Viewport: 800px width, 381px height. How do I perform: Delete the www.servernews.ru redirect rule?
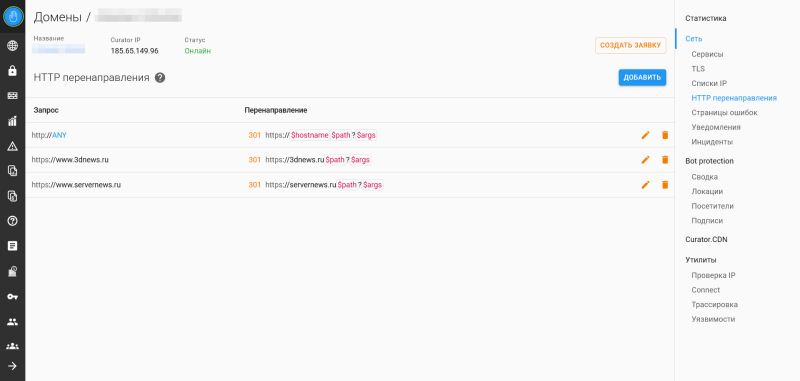tap(665, 185)
